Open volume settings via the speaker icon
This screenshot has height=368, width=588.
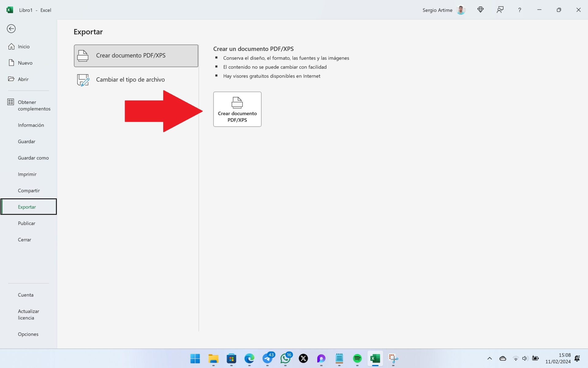pyautogui.click(x=525, y=359)
